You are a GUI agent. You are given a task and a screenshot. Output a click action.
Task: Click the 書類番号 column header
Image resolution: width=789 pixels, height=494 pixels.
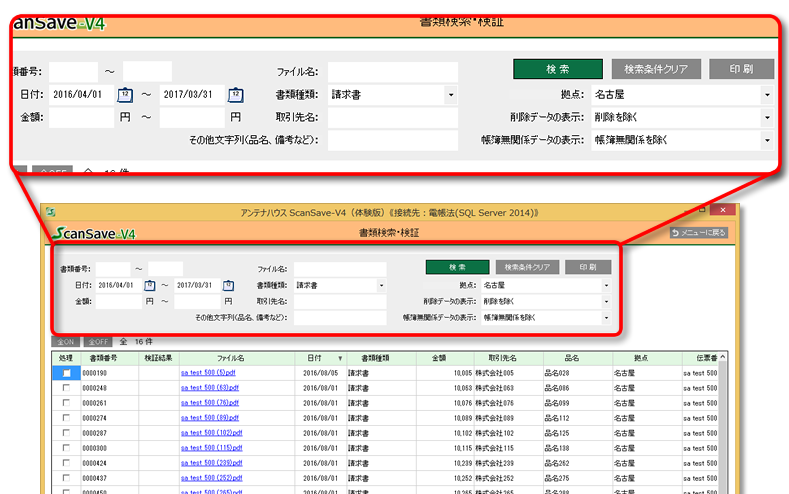[105, 357]
